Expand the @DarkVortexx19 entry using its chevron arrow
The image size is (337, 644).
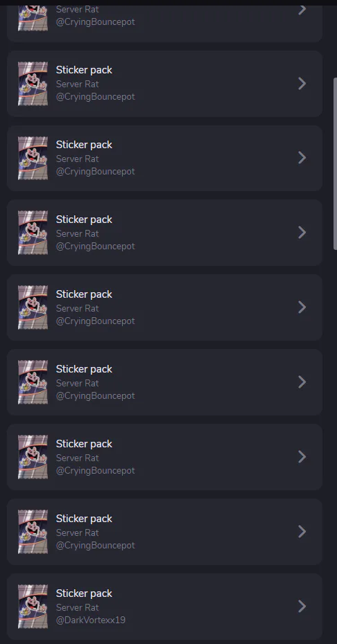302,606
